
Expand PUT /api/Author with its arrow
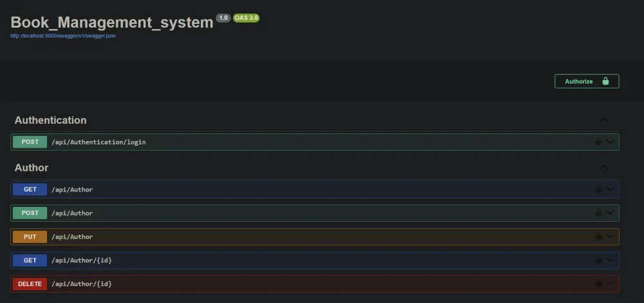click(x=610, y=237)
